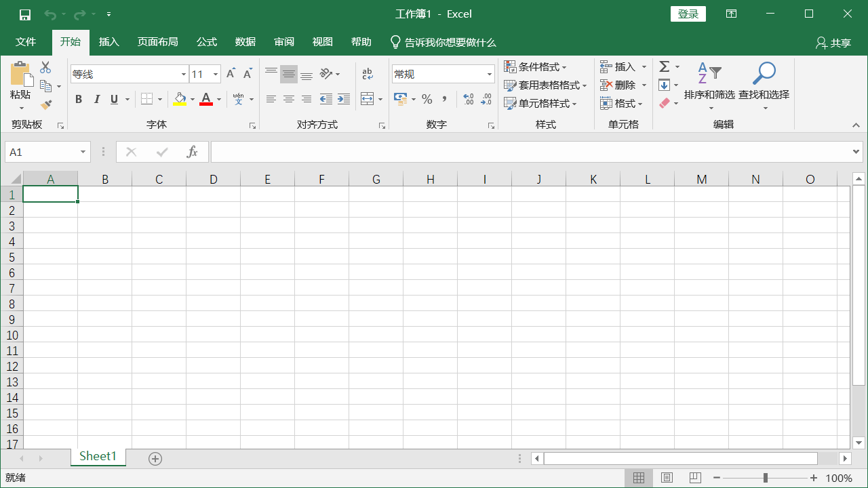Open the number format 常规 dropdown

tap(489, 74)
